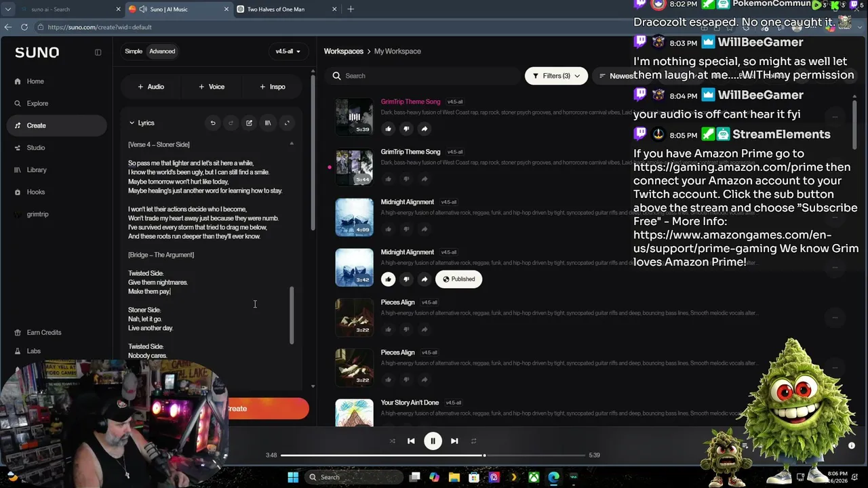Open Task View on the taskbar

pyautogui.click(x=414, y=477)
